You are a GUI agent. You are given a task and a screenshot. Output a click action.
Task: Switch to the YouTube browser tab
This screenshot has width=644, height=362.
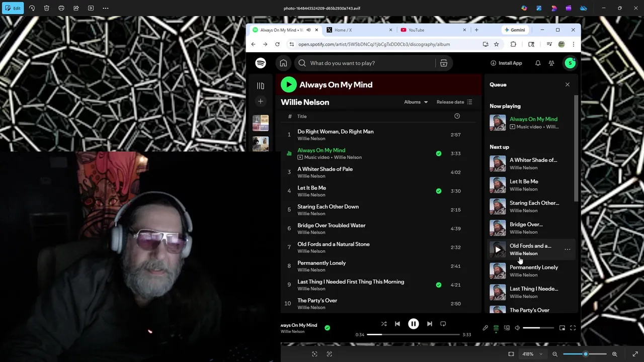[433, 30]
